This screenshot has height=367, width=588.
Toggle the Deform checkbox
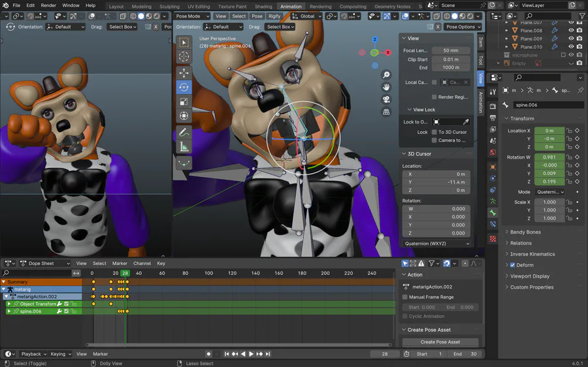[512, 265]
